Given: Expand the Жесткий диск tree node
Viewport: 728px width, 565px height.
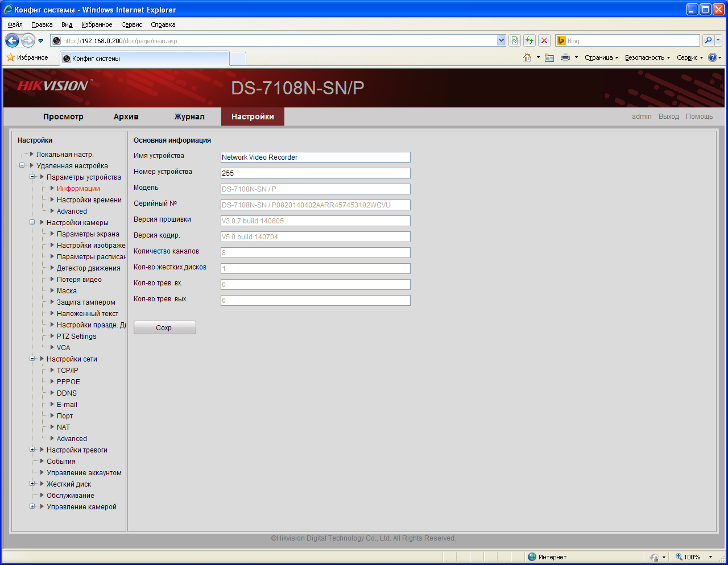Looking at the screenshot, I should tap(32, 484).
